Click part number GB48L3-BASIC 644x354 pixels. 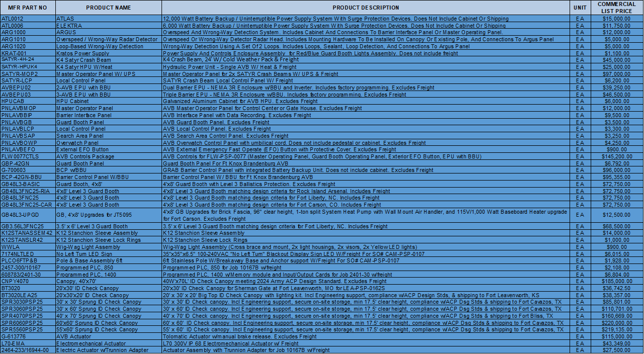pos(28,184)
